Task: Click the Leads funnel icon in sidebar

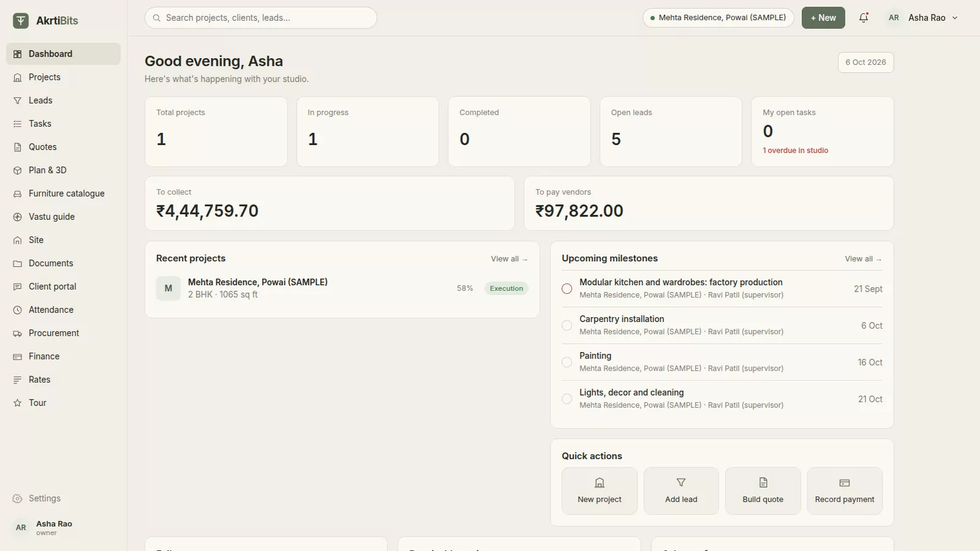Action: [x=18, y=100]
